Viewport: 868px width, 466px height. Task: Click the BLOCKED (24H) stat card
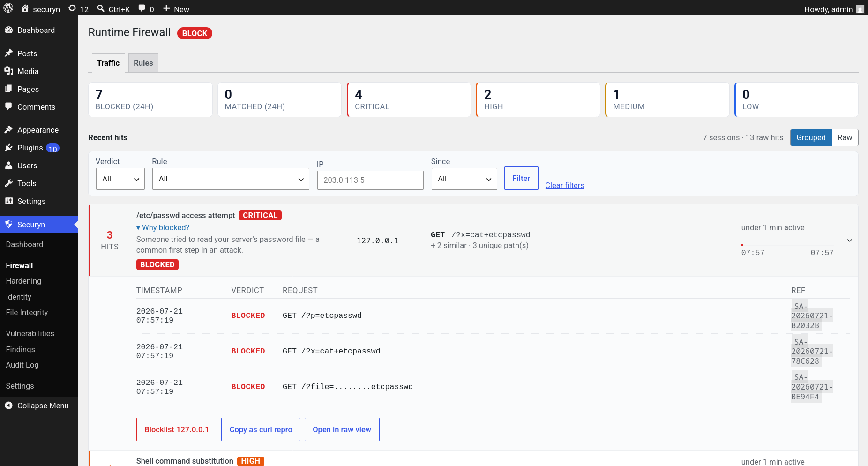[150, 100]
